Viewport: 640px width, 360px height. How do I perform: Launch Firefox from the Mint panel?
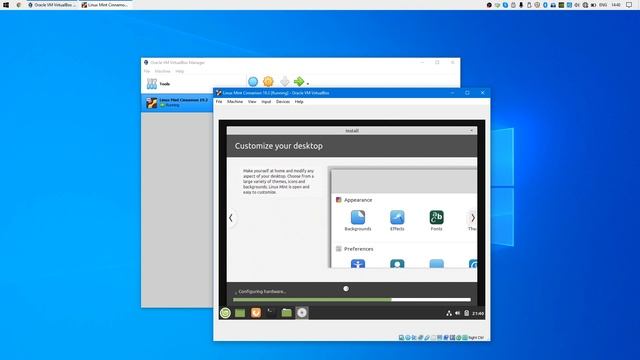(256, 313)
